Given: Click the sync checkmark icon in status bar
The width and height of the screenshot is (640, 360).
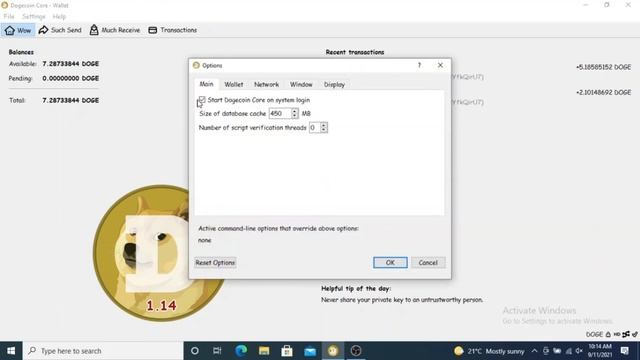Looking at the screenshot, I should coord(635,334).
